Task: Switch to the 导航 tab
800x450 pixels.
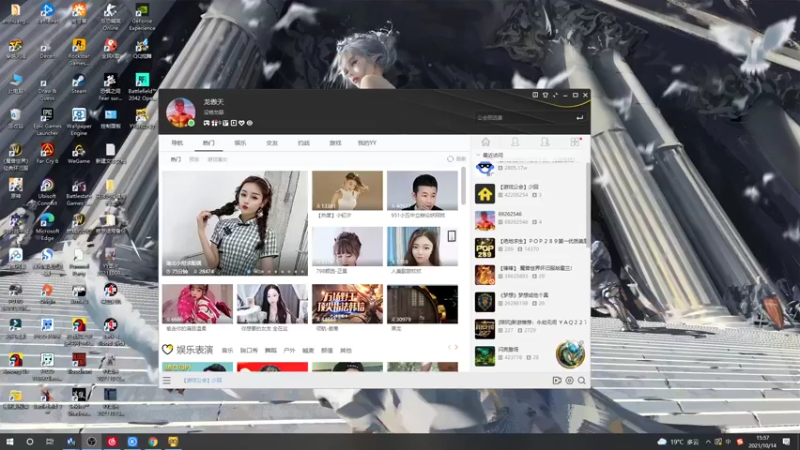Action: point(177,143)
